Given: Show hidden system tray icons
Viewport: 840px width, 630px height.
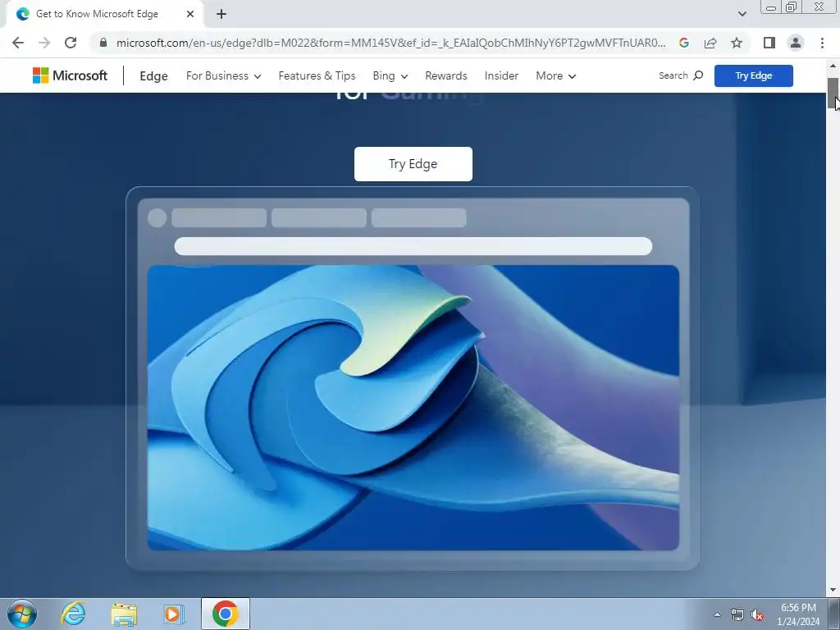Looking at the screenshot, I should point(717,614).
